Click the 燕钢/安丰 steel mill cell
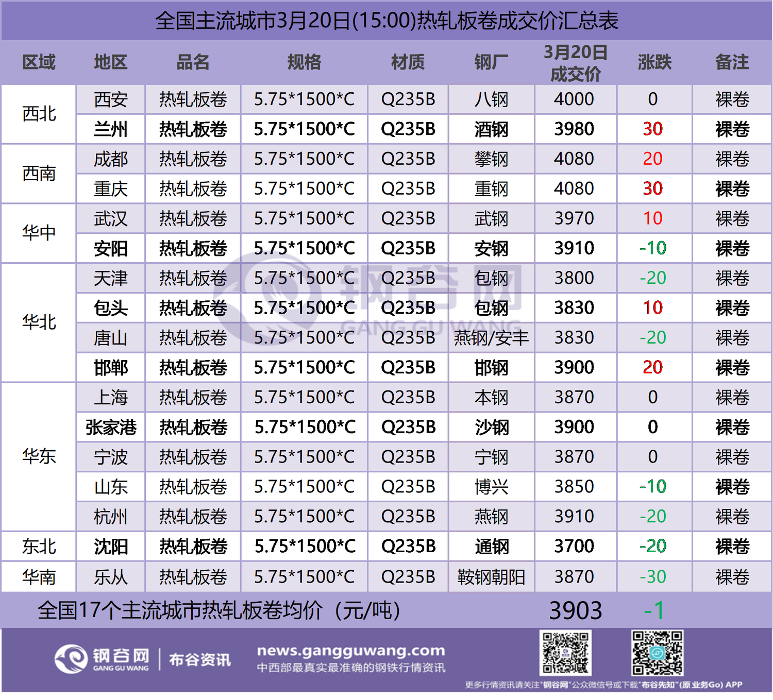The image size is (773, 700). [492, 338]
